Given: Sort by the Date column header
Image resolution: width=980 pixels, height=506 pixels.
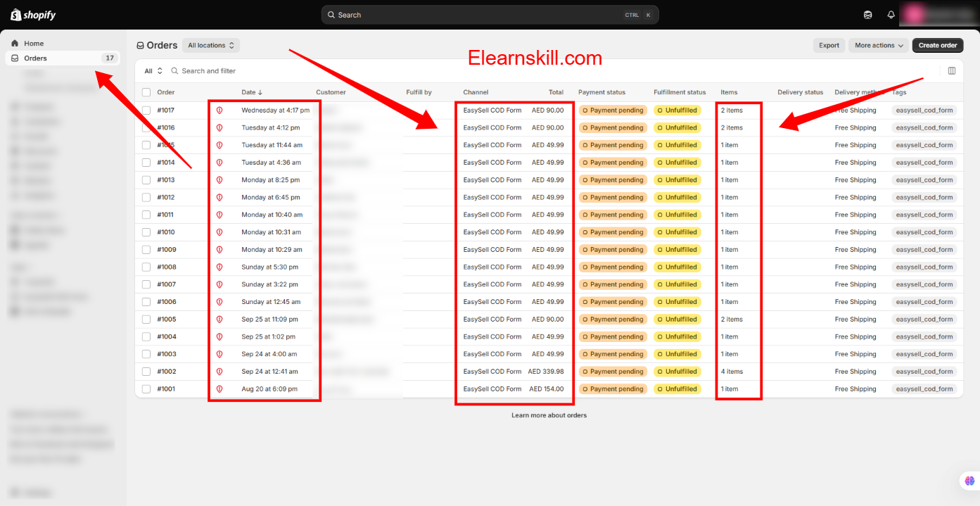Looking at the screenshot, I should click(252, 92).
